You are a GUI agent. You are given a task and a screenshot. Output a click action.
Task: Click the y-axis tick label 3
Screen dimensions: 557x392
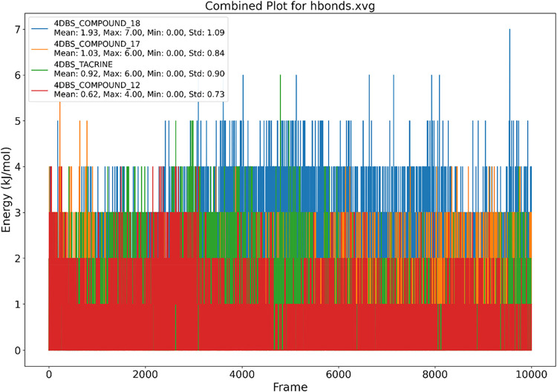(x=17, y=212)
